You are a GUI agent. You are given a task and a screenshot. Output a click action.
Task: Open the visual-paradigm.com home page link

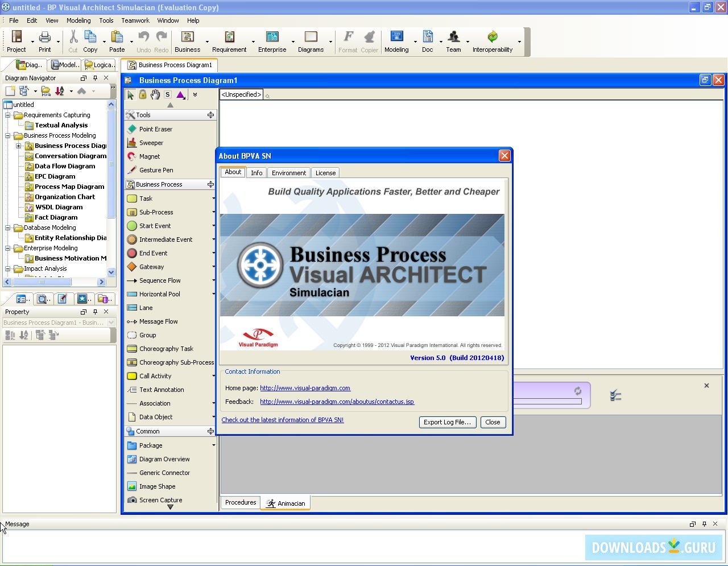pyautogui.click(x=305, y=388)
